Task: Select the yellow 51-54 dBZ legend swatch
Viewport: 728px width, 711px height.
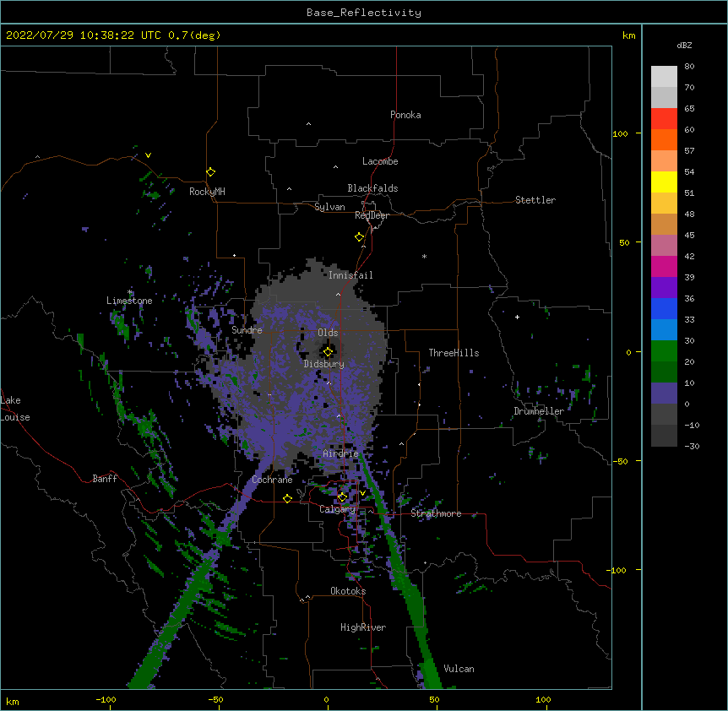Action: [x=664, y=182]
